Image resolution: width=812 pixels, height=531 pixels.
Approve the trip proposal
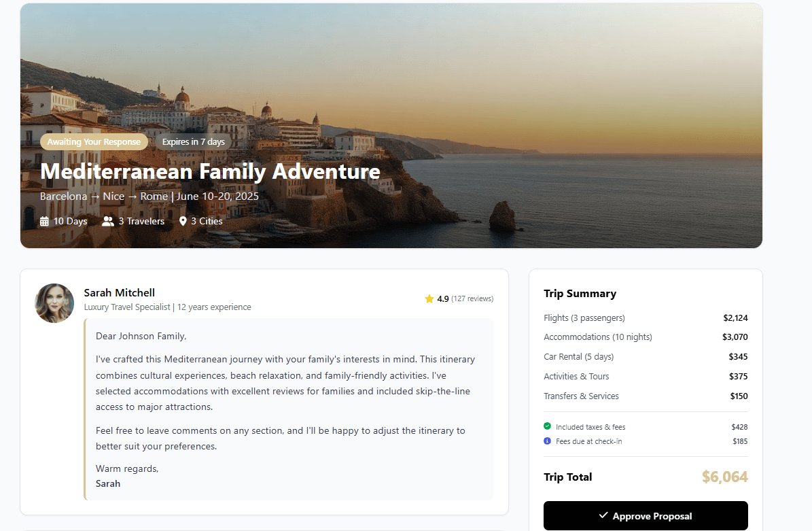(x=646, y=516)
